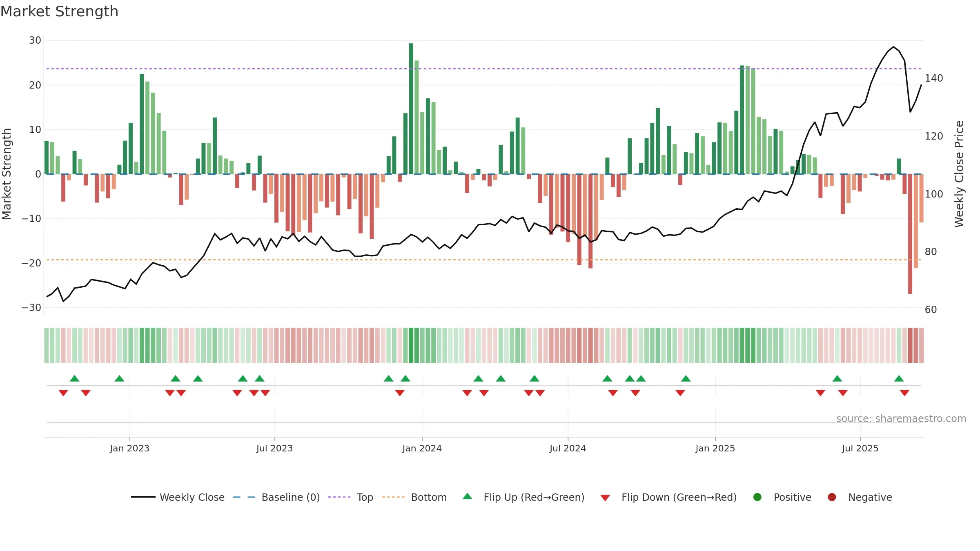Click the Jul 2025 x-axis label
980x551 pixels.
point(860,449)
